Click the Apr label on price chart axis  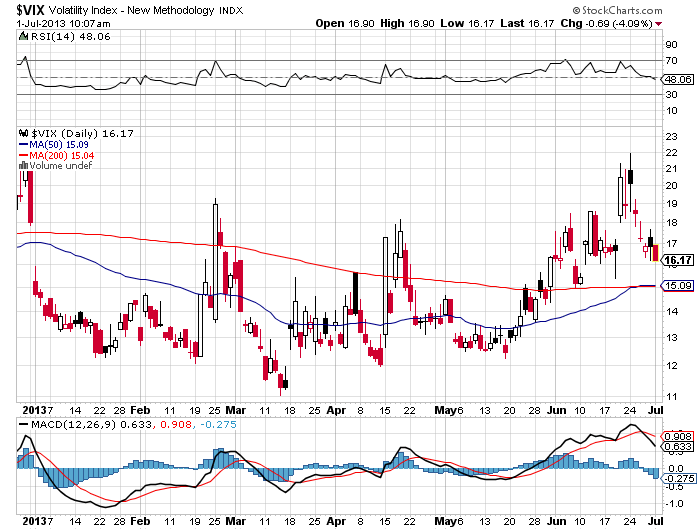[x=336, y=410]
